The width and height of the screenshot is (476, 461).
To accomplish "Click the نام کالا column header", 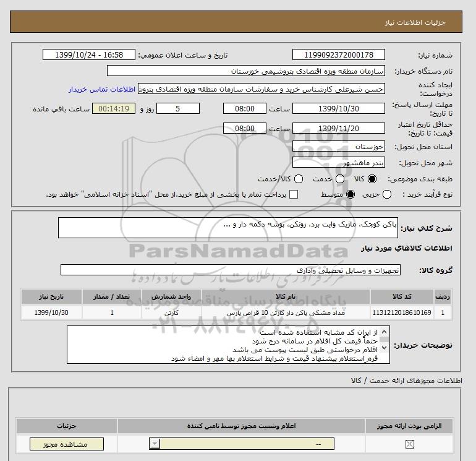I will [286, 296].
